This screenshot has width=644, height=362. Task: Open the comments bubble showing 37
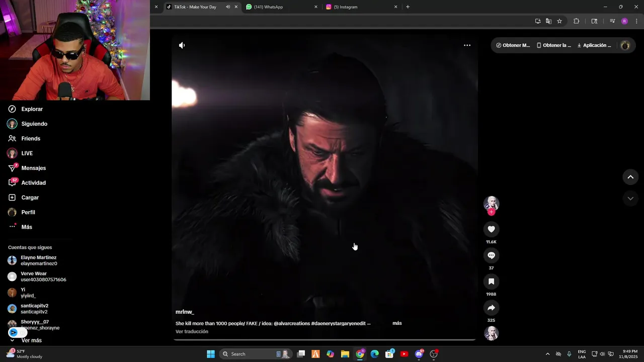click(491, 255)
